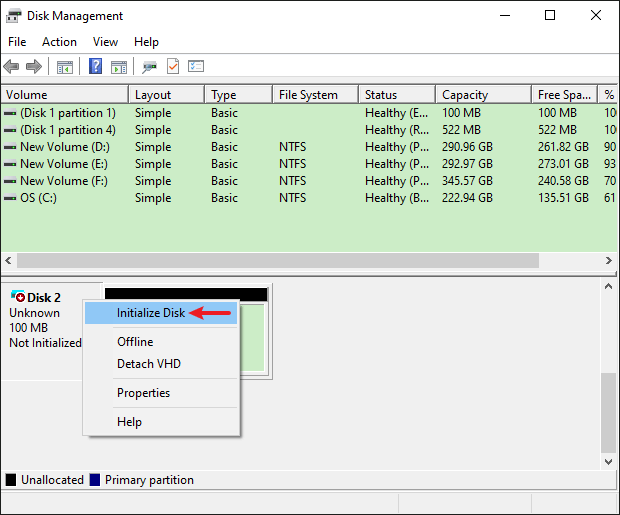Open the blue Help question mark icon
Screen dimensions: 620x515
pyautogui.click(x=95, y=66)
